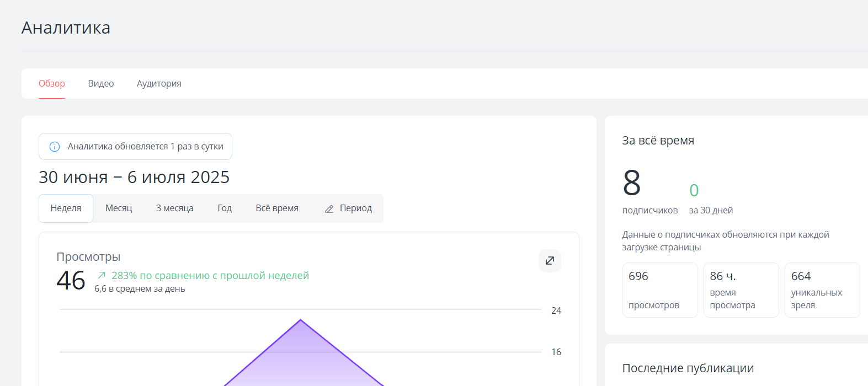Click the 0 за 30 дней value
The height and width of the screenshot is (386, 868).
694,190
